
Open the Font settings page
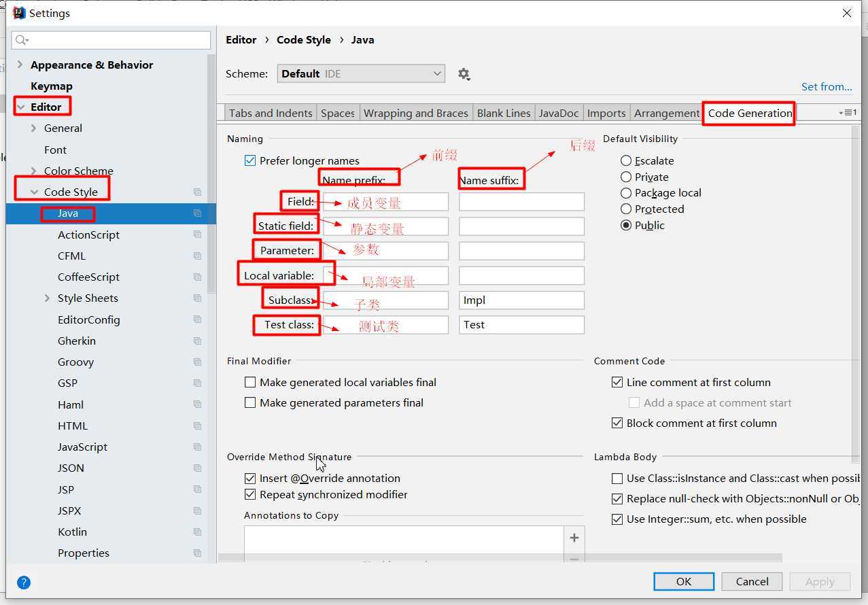coord(56,150)
